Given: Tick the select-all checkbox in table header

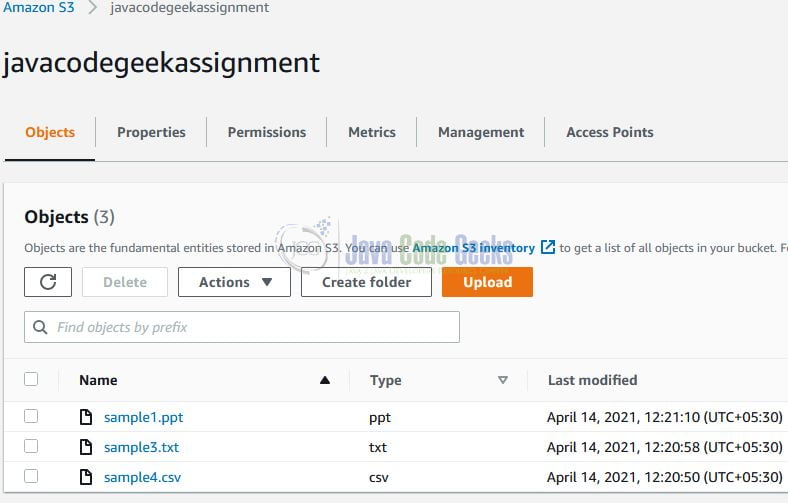Looking at the screenshot, I should (x=31, y=379).
